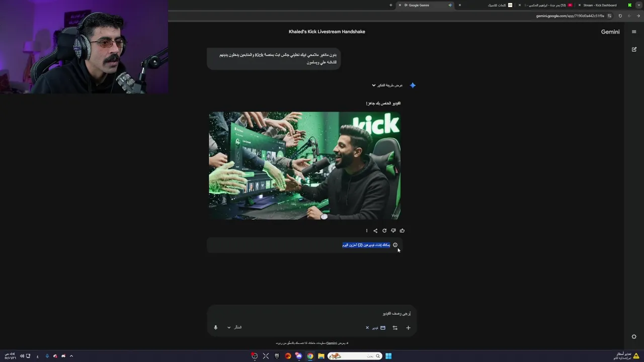Open Epic Games launcher from taskbar
This screenshot has height=362, width=644.
(277, 356)
